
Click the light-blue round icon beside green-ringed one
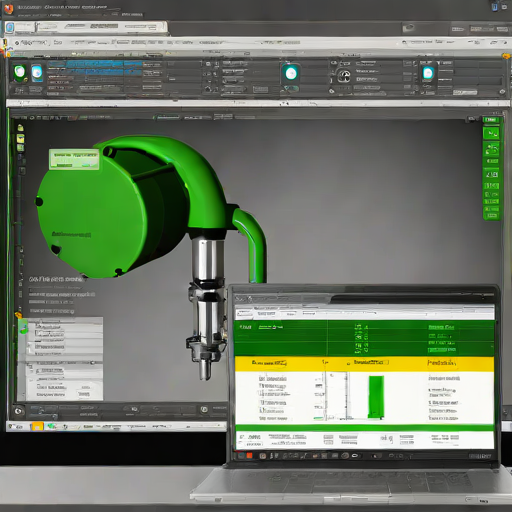pyautogui.click(x=37, y=73)
